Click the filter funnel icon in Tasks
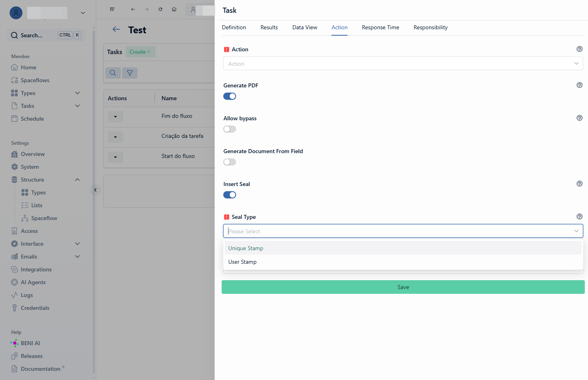The image size is (588, 380). pyautogui.click(x=130, y=73)
